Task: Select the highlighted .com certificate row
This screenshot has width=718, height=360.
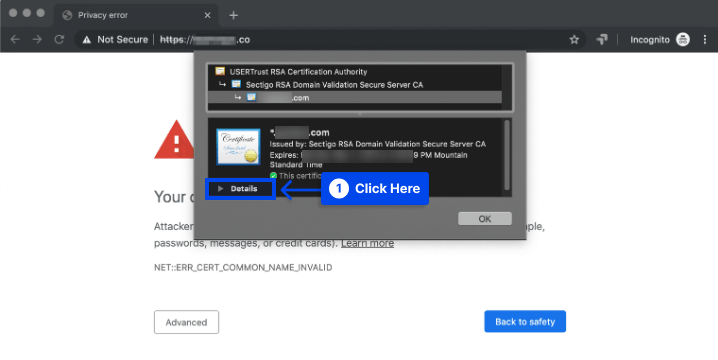Action: 355,97
